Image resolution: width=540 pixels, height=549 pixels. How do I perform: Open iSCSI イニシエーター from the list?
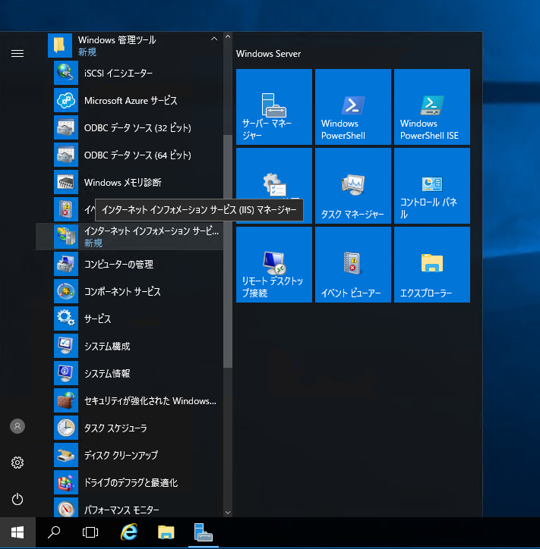pyautogui.click(x=129, y=73)
